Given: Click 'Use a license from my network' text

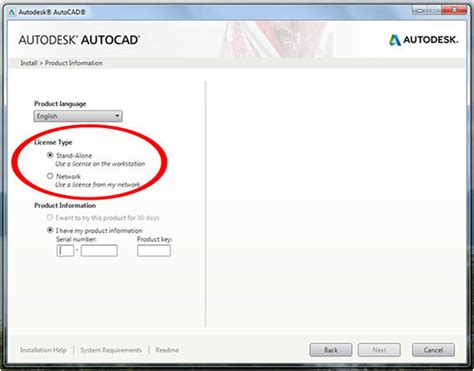Looking at the screenshot, I should point(97,184).
